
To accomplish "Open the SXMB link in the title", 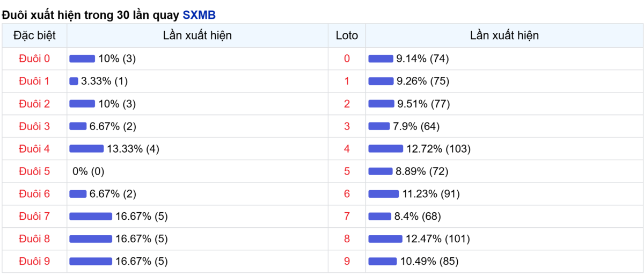I will [199, 15].
